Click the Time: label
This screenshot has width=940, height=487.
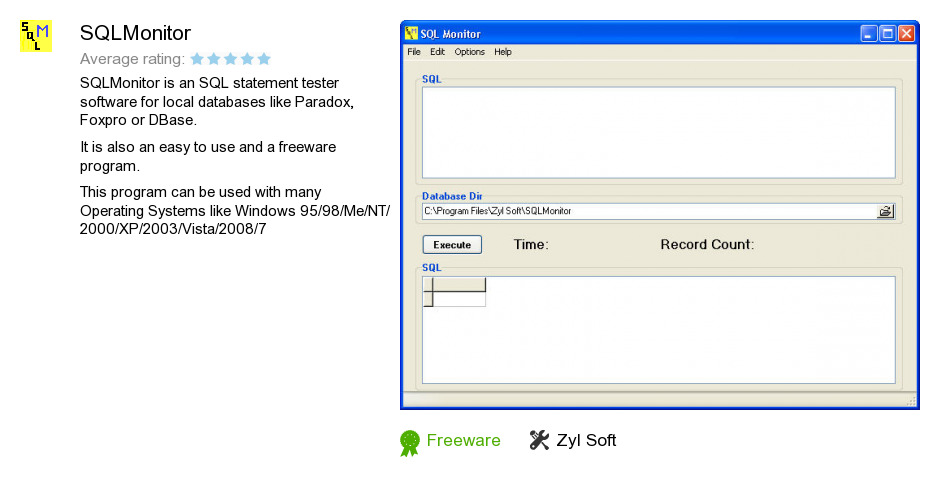(x=531, y=245)
